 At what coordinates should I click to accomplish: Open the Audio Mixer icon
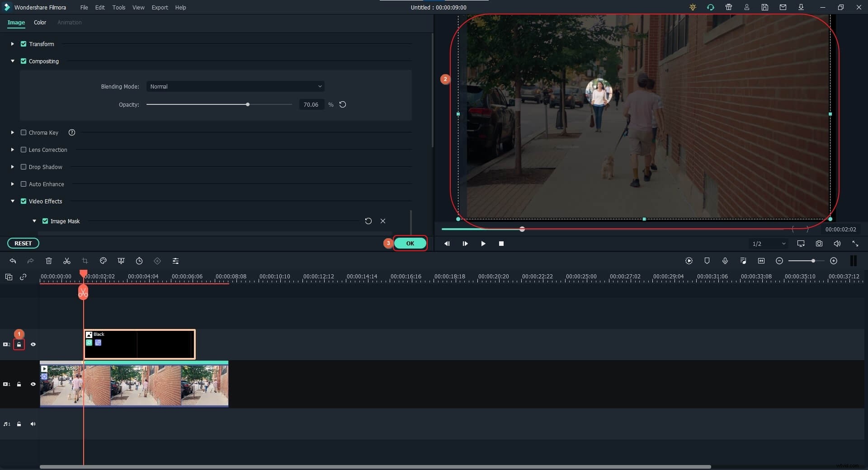[743, 261]
